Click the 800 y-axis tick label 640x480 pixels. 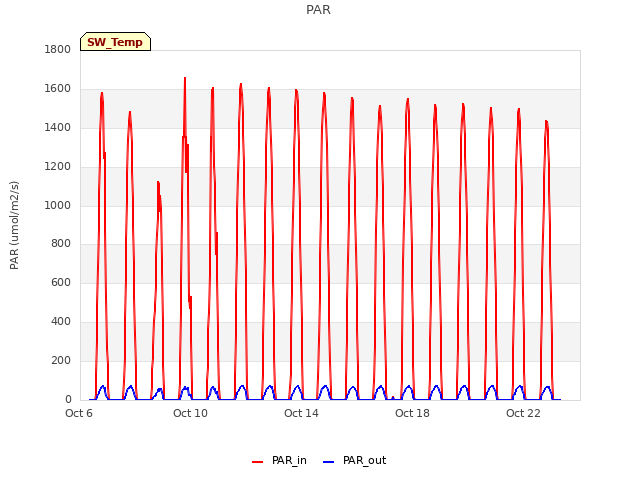61,244
